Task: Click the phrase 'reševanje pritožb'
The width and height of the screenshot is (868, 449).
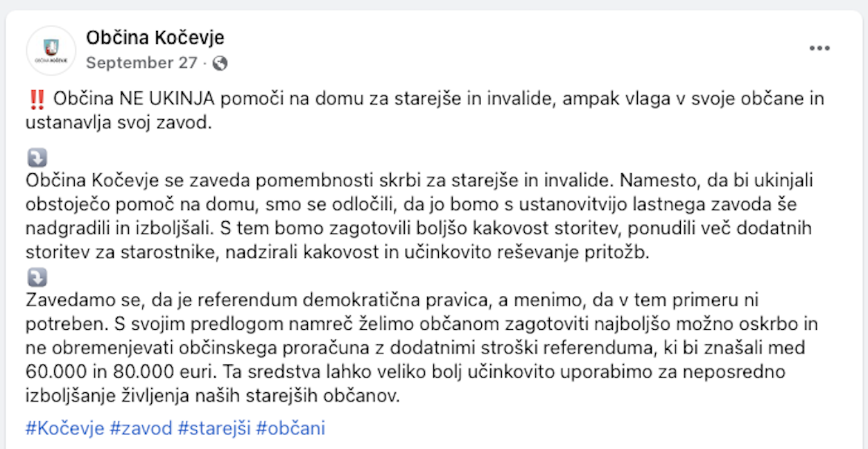Action: [568, 253]
